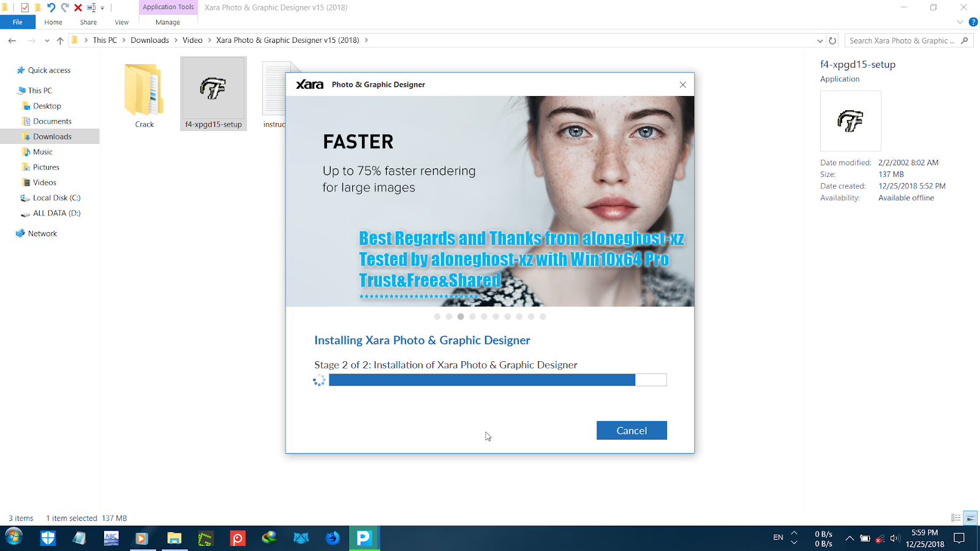The height and width of the screenshot is (551, 980).
Task: Expand the ribbon with the chevron
Action: tap(960, 22)
